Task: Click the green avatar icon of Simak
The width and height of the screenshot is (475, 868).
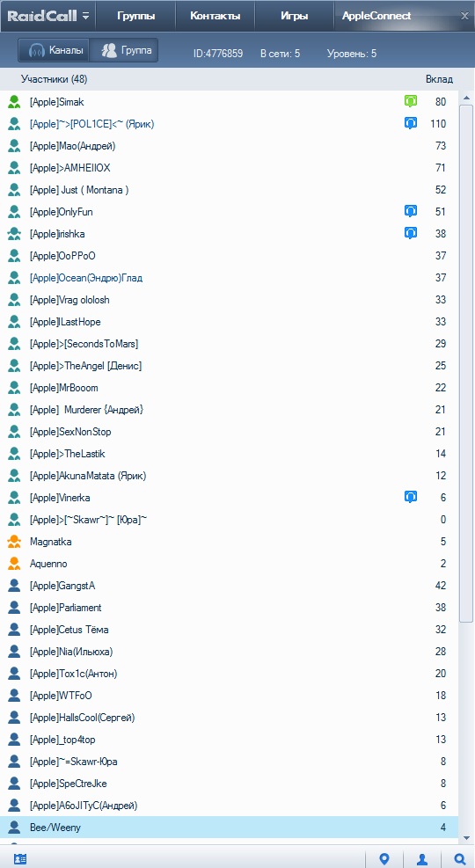Action: tap(14, 102)
